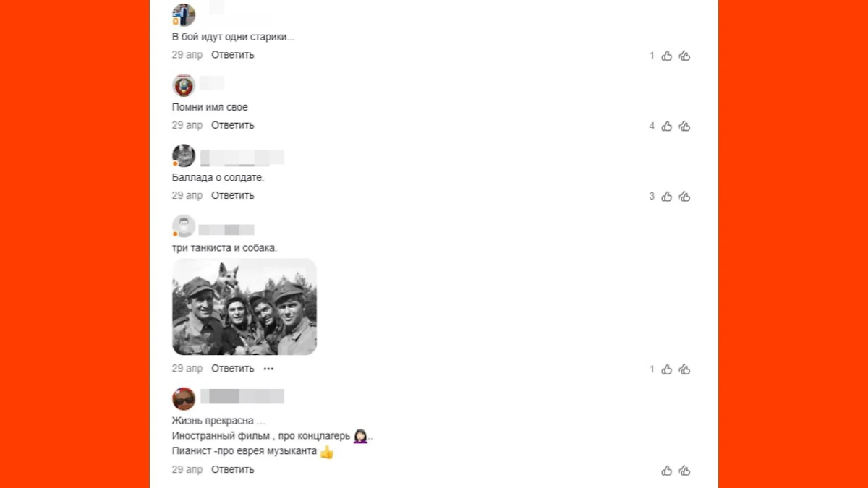The image size is (868, 488).
Task: Like the 'Жизнь прекрасна' comment
Action: tap(667, 471)
